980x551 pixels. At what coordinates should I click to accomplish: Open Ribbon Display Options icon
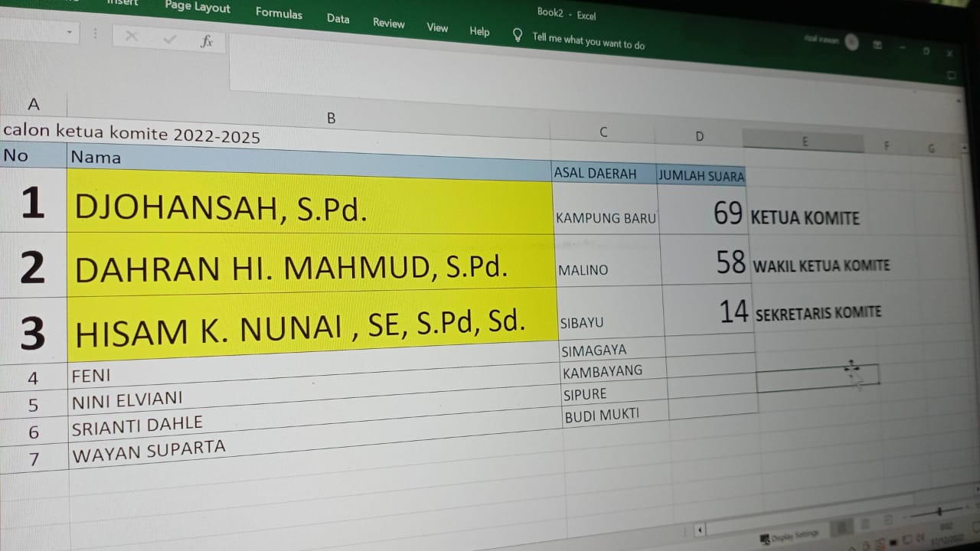point(877,45)
